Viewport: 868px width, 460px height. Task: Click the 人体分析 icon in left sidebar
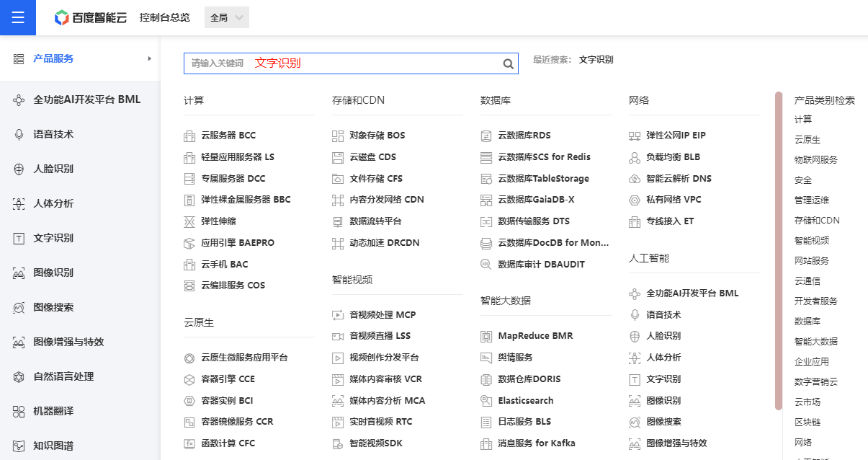click(19, 203)
